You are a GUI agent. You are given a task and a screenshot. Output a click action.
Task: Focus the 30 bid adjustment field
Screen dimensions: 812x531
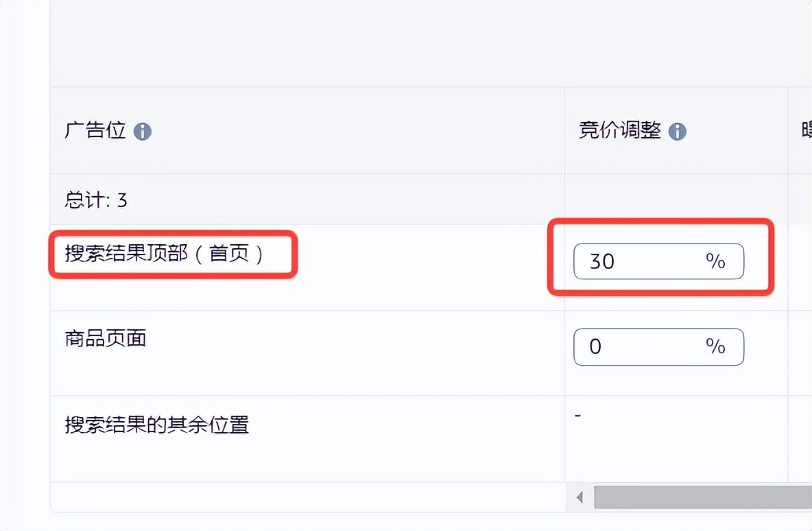[x=658, y=261]
